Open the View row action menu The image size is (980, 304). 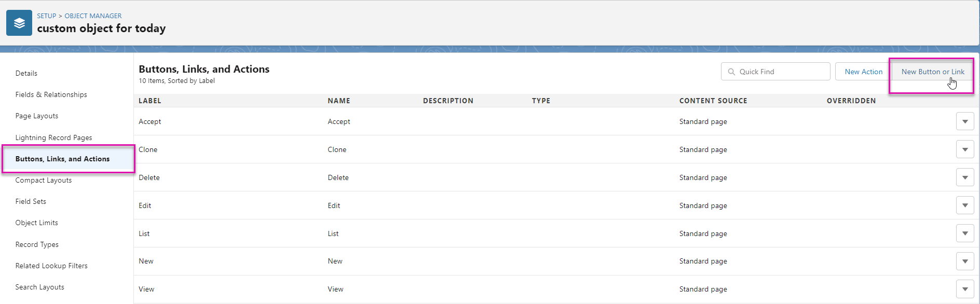964,289
